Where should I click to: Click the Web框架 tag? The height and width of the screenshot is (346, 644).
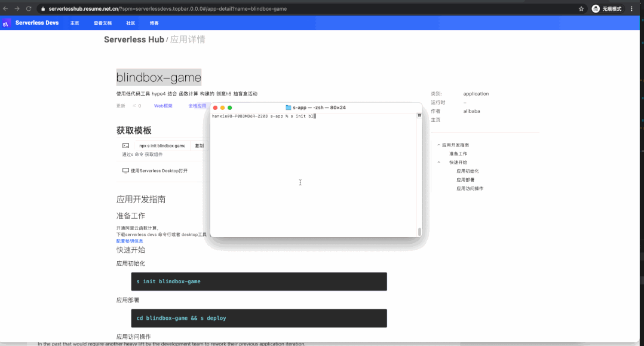point(163,106)
